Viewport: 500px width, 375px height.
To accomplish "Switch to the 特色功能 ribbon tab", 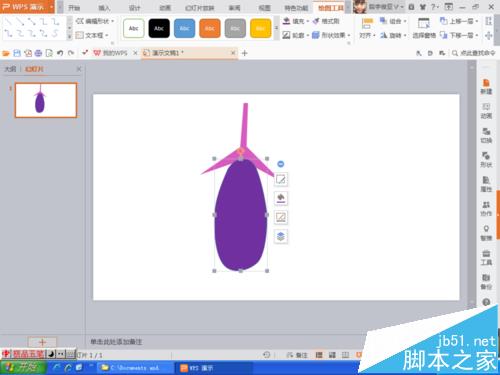I will (296, 8).
